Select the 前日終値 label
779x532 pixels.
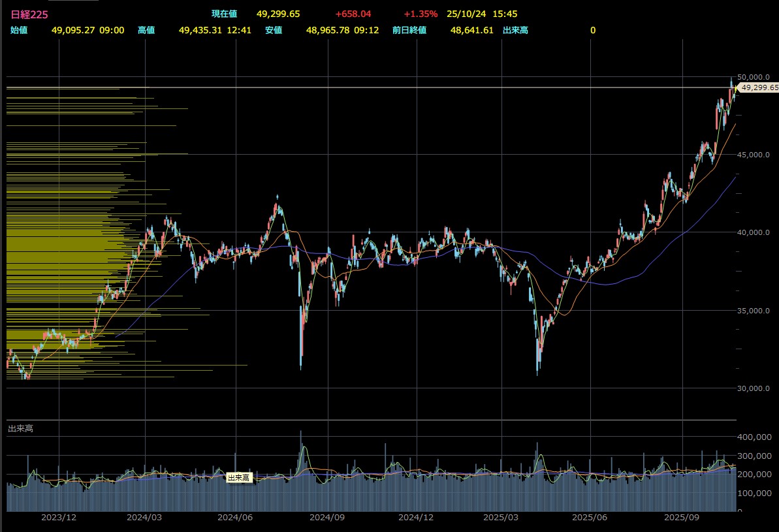(x=409, y=30)
